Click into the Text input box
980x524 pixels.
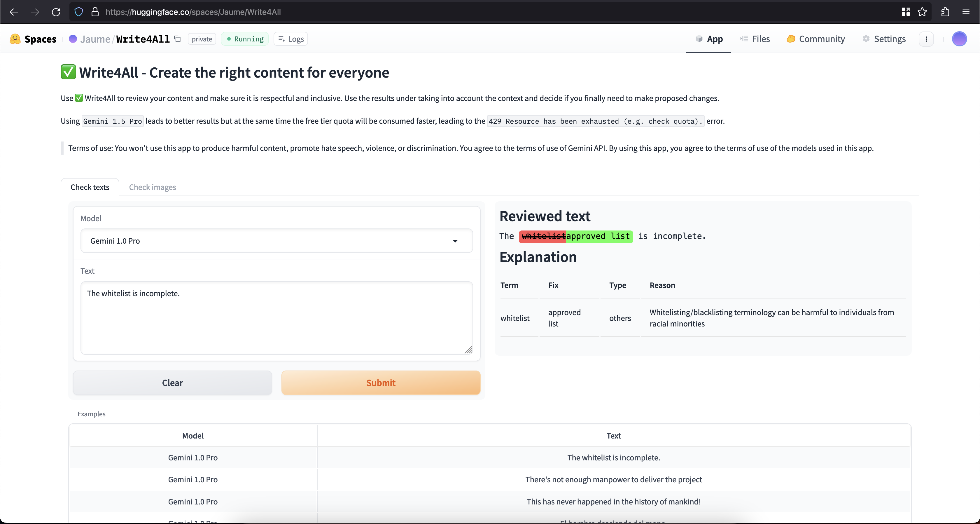point(276,318)
